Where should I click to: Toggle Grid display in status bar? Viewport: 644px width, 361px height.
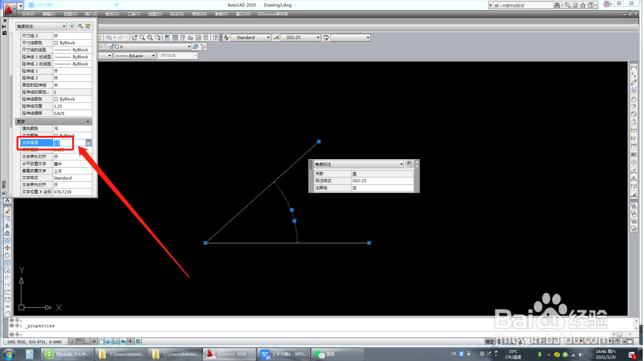79,341
